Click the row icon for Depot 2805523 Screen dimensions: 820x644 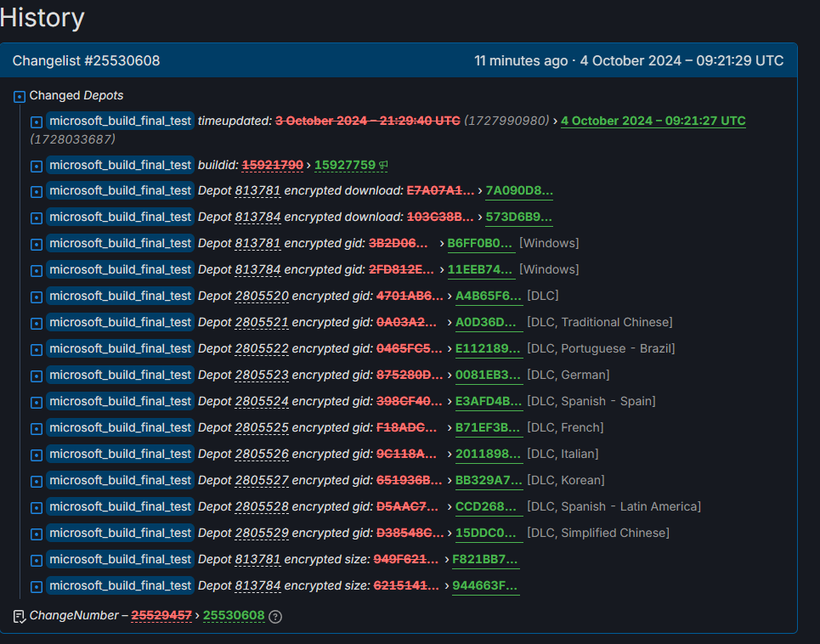(x=37, y=376)
